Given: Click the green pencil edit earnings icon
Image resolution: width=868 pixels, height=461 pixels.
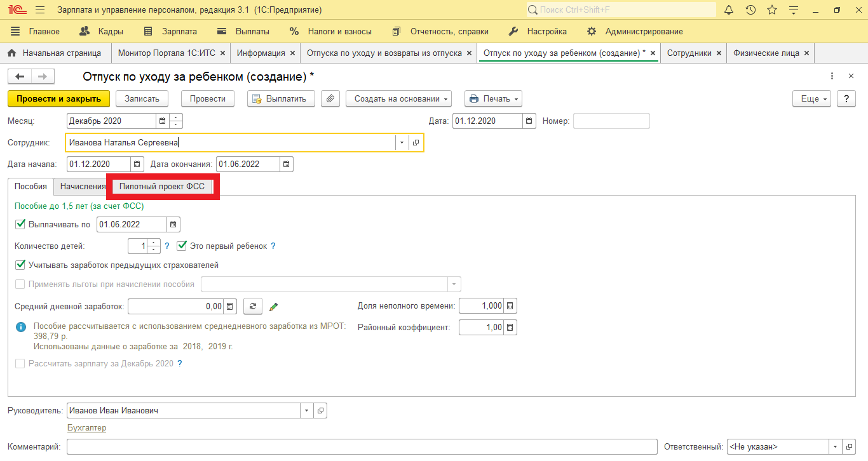Looking at the screenshot, I should coord(274,307).
